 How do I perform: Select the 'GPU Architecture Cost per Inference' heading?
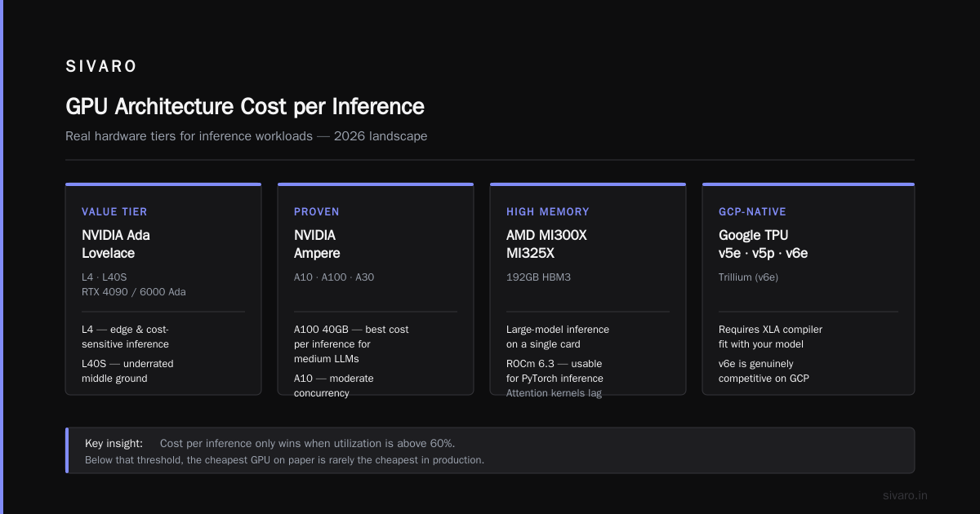tap(245, 107)
